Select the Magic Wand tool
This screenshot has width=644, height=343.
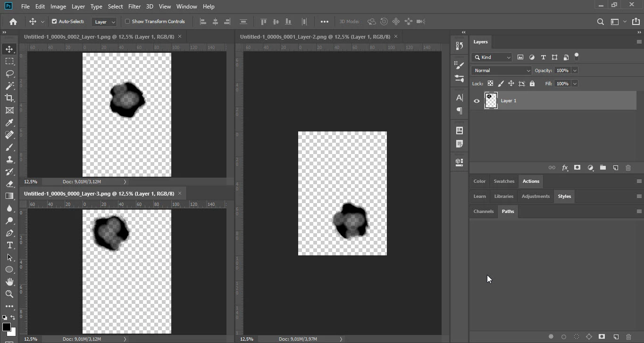point(9,86)
